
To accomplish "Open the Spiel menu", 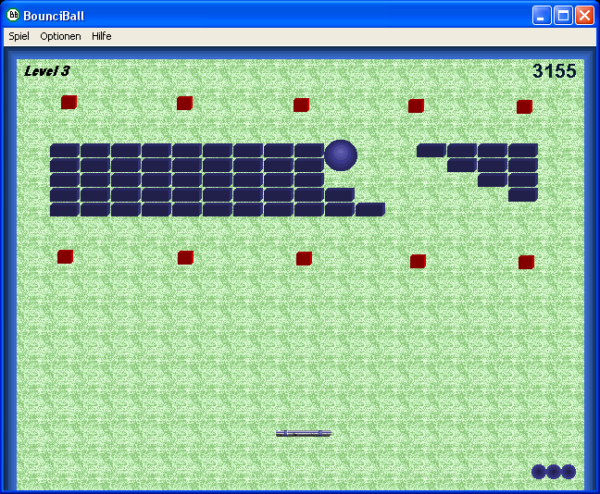I will pyautogui.click(x=18, y=36).
